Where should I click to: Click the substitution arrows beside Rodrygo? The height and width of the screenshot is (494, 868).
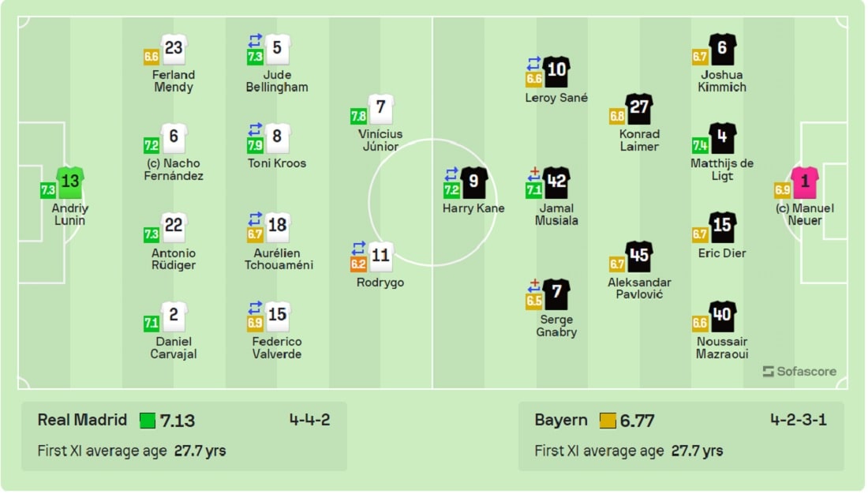[359, 248]
